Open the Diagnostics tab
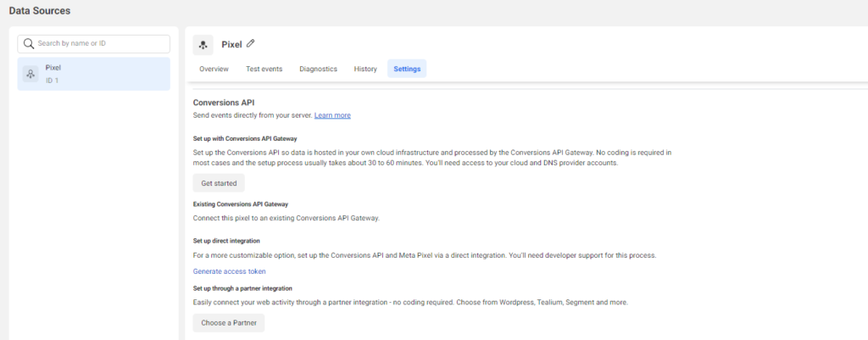868x340 pixels. [x=319, y=70]
